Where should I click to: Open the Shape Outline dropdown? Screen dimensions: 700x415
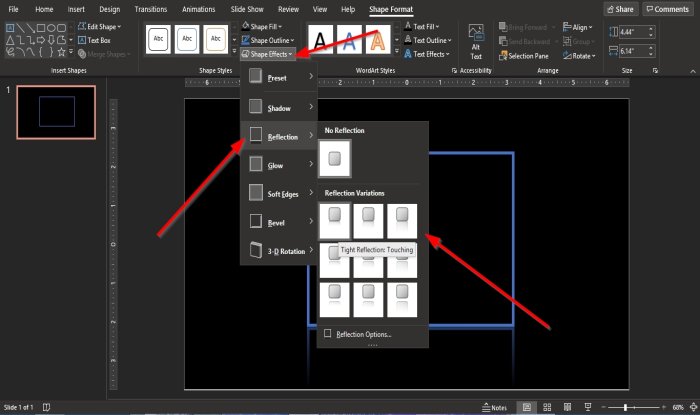[268, 40]
